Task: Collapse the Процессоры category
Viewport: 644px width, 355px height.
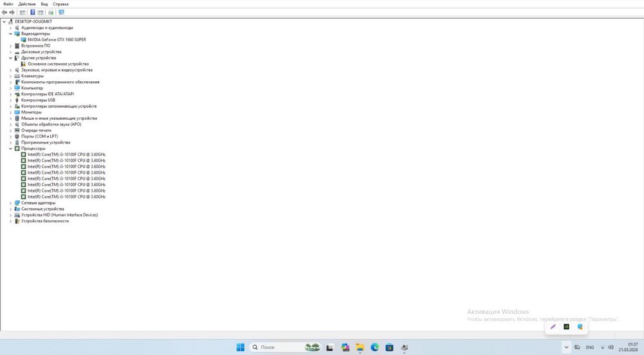Action: (x=11, y=148)
